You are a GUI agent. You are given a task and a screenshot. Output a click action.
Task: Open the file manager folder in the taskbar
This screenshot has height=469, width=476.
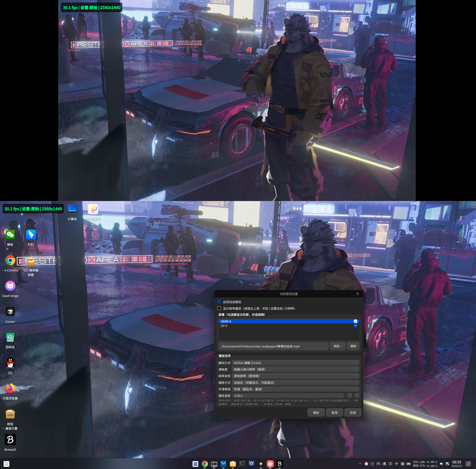coord(233,464)
